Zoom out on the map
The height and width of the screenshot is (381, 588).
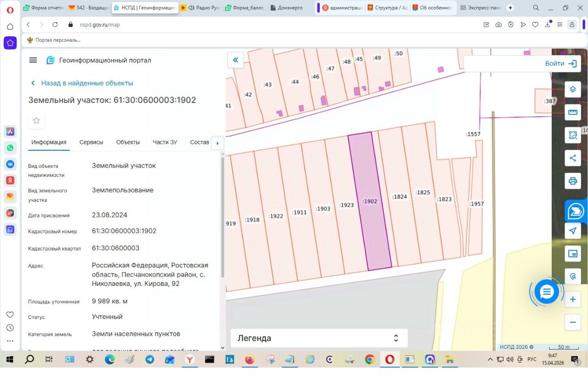pyautogui.click(x=572, y=322)
